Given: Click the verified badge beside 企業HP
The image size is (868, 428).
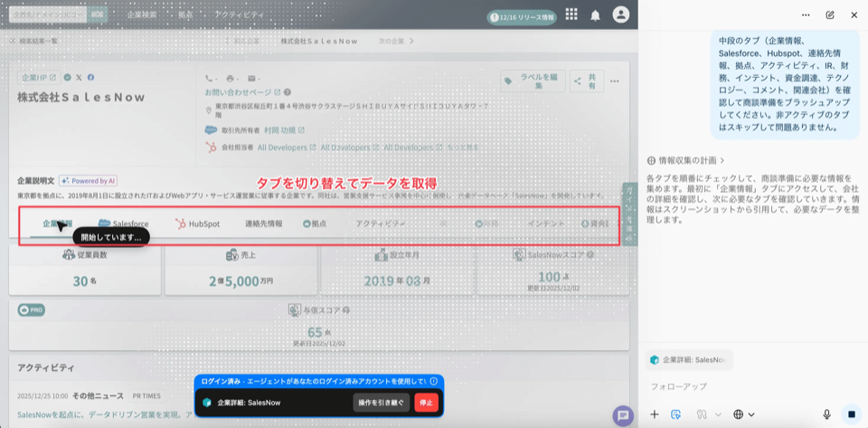Looking at the screenshot, I should point(68,78).
